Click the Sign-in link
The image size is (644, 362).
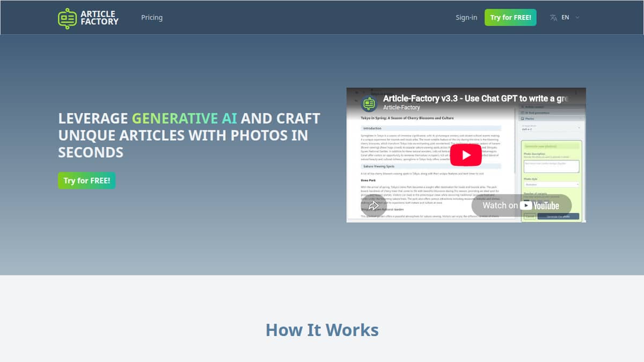click(466, 17)
